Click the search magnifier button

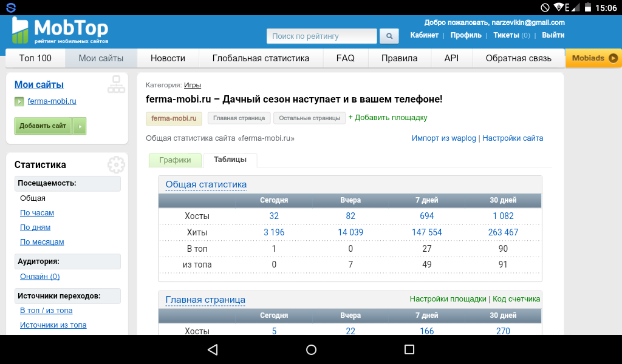(x=389, y=36)
